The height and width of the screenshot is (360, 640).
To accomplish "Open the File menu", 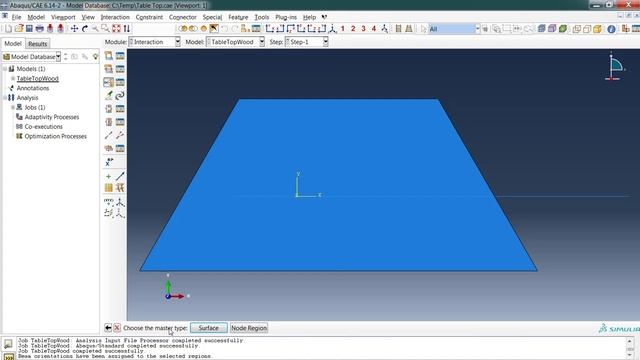I will pyautogui.click(x=16, y=17).
